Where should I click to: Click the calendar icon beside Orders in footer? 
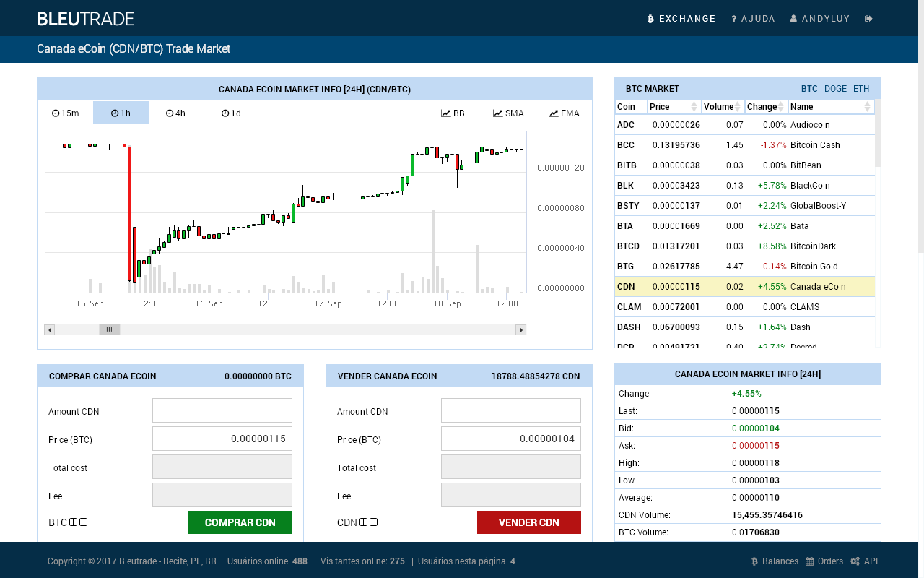[x=810, y=561]
